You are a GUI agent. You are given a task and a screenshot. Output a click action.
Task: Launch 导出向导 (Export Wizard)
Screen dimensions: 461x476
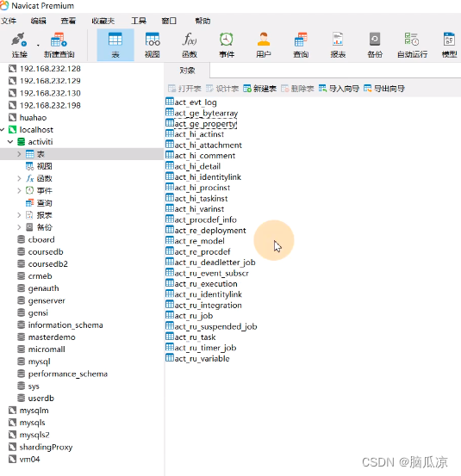(384, 89)
